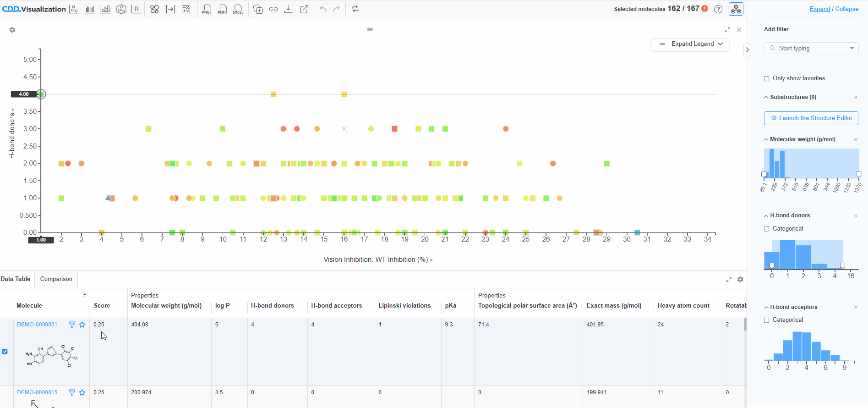Image resolution: width=868 pixels, height=408 pixels.
Task: Filter by molecule DEMO-0000001
Action: [72, 325]
